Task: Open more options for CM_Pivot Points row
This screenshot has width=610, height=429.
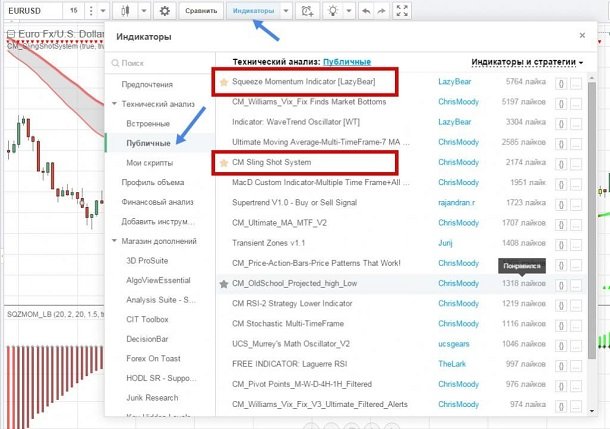Action: [576, 386]
